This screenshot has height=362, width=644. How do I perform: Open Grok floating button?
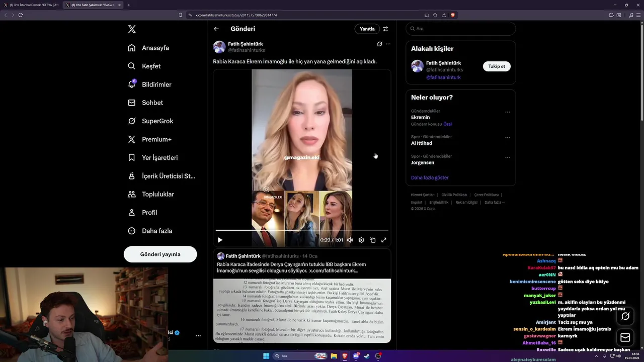coord(625,316)
